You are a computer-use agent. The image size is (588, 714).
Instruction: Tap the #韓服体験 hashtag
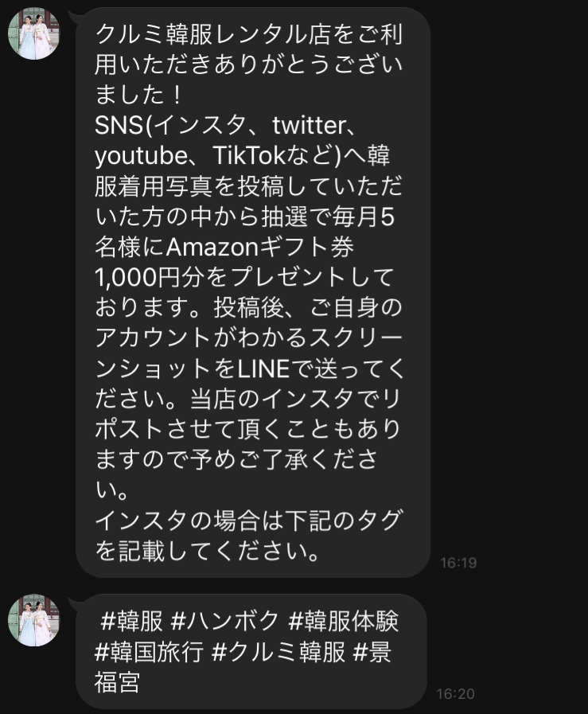344,622
